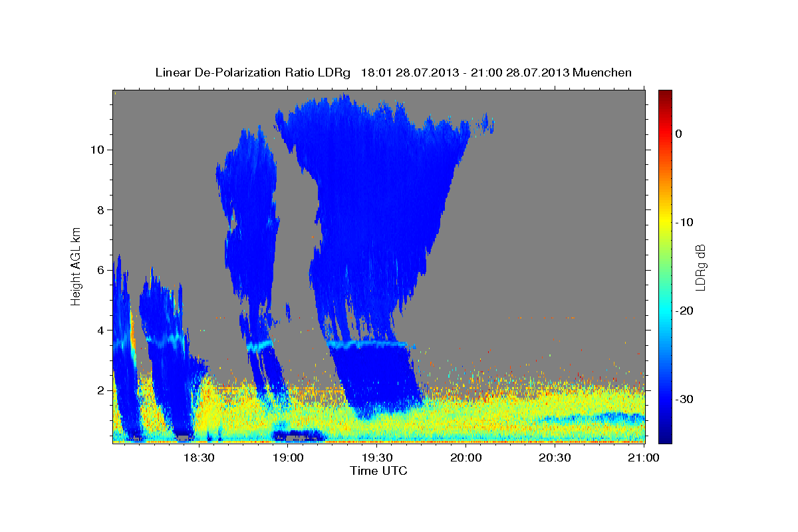Image resolution: width=798 pixels, height=532 pixels.
Task: Pick the dark red top of the colorbar
Action: coord(665,94)
